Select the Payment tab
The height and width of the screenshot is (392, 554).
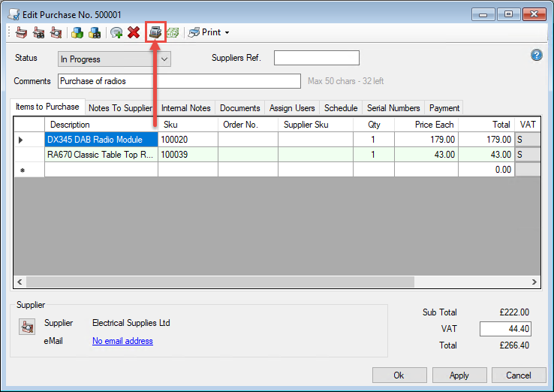click(444, 108)
